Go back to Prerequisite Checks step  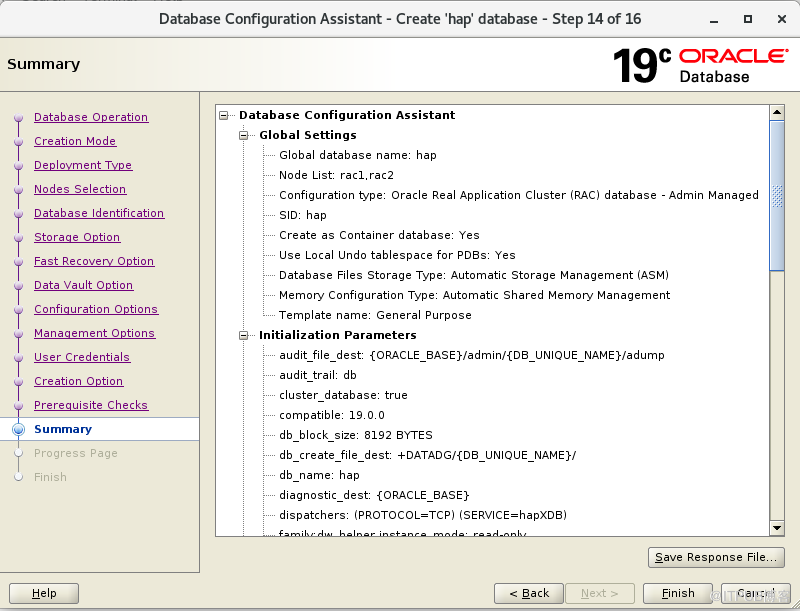click(91, 405)
